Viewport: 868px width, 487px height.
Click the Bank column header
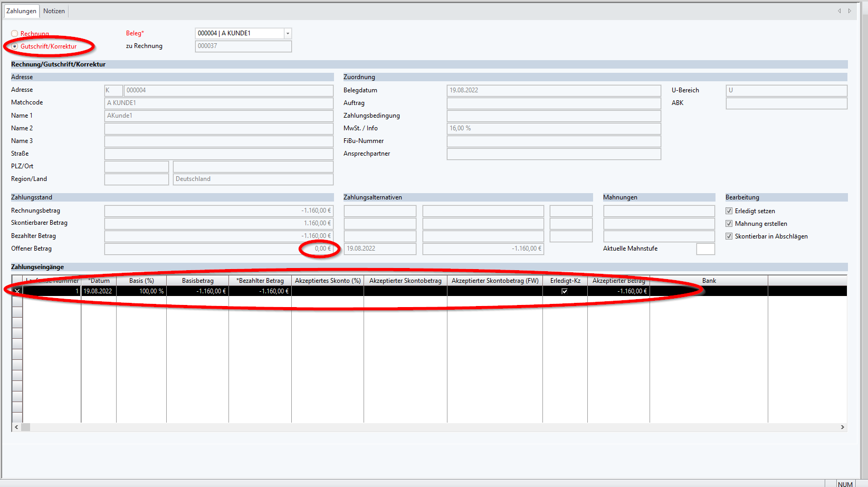(709, 281)
